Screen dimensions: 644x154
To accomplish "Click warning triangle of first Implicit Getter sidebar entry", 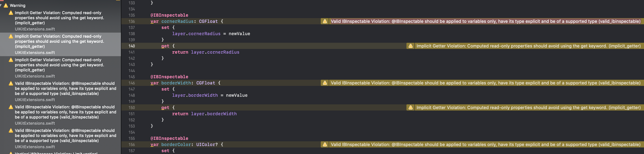I will tap(11, 13).
